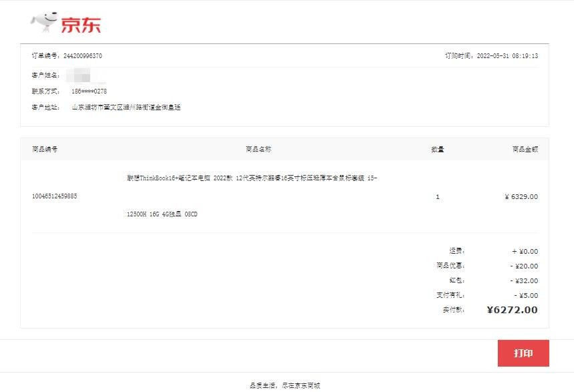Screen dimensions: 574x392
Task: Select order number 244200996370
Action: [83, 55]
